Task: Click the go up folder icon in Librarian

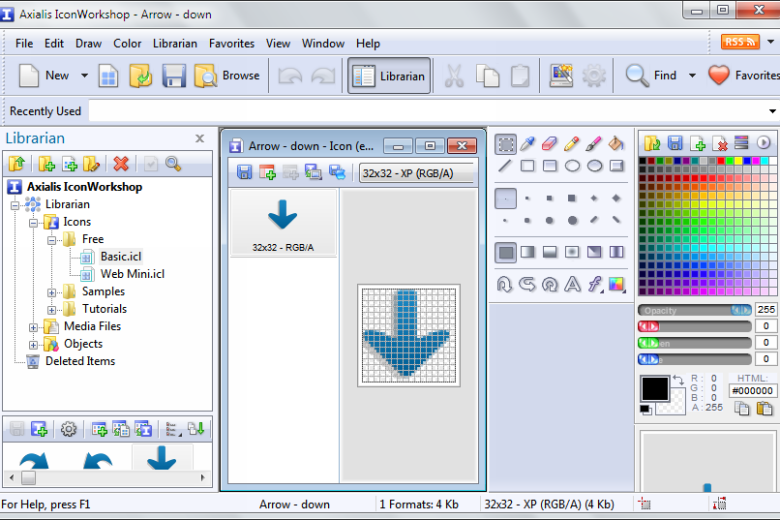Action: (17, 164)
